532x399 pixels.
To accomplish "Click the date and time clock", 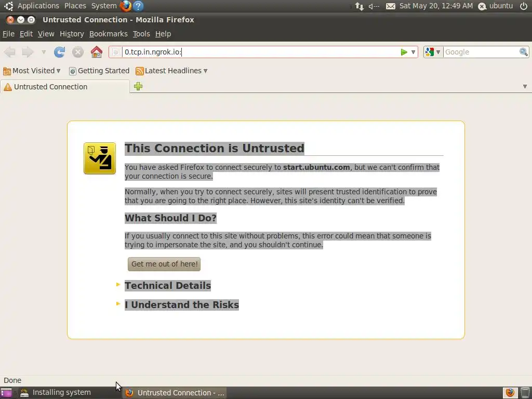I will [x=436, y=6].
